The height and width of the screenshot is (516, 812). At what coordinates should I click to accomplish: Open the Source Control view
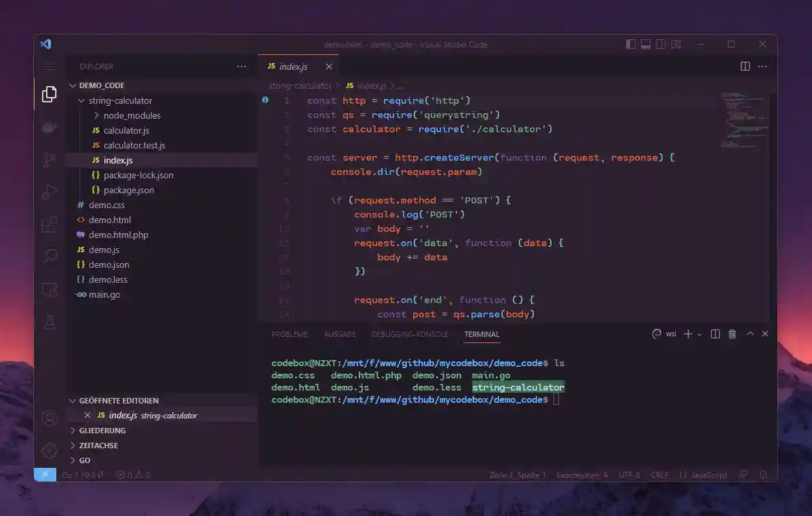[x=49, y=160]
